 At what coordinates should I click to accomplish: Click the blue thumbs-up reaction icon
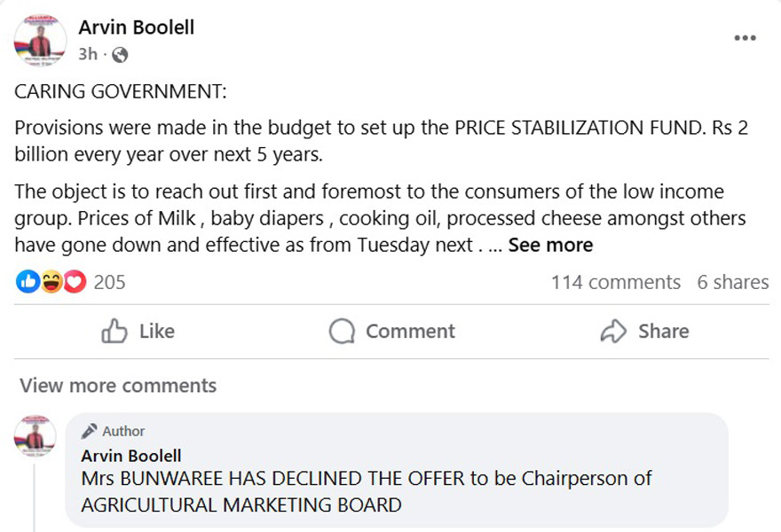click(x=28, y=282)
